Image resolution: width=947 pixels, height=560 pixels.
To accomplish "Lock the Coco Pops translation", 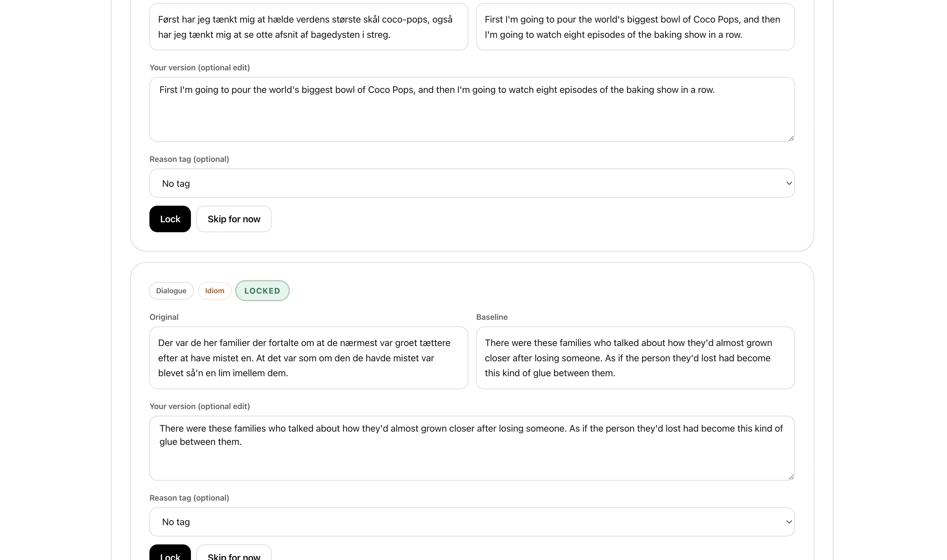I will point(170,219).
